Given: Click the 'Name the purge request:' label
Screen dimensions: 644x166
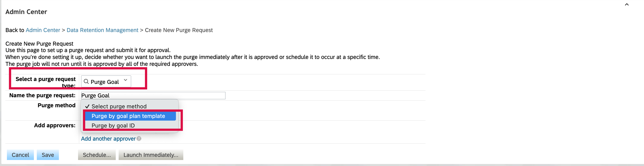Looking at the screenshot, I should tap(42, 95).
